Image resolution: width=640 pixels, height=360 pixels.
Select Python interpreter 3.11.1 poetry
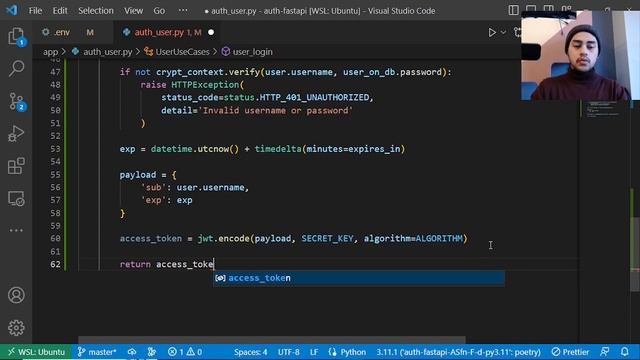tap(458, 352)
